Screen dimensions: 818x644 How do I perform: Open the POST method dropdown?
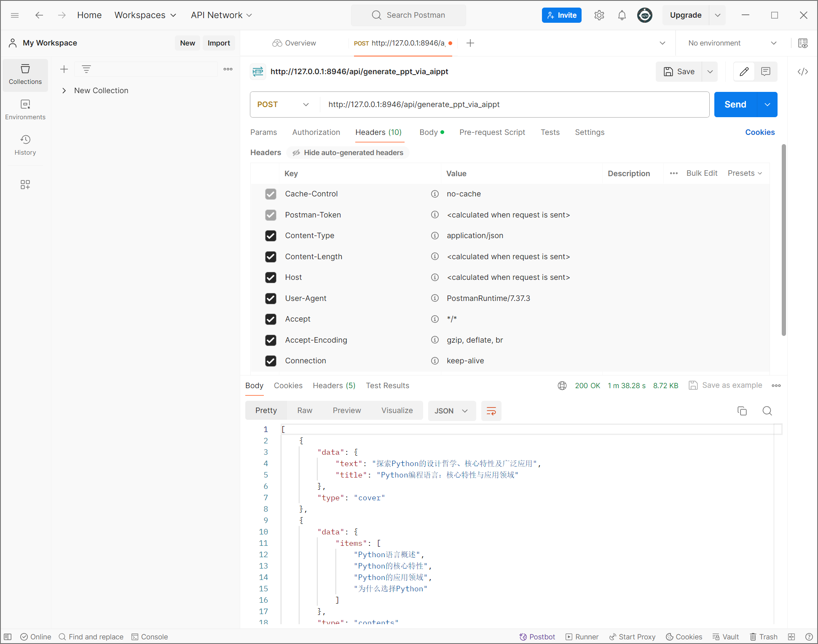click(283, 105)
